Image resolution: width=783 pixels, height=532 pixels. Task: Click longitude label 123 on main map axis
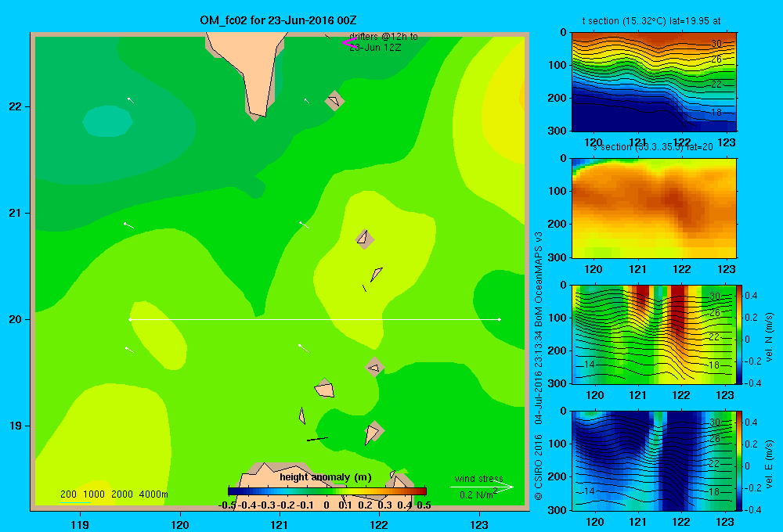479,524
